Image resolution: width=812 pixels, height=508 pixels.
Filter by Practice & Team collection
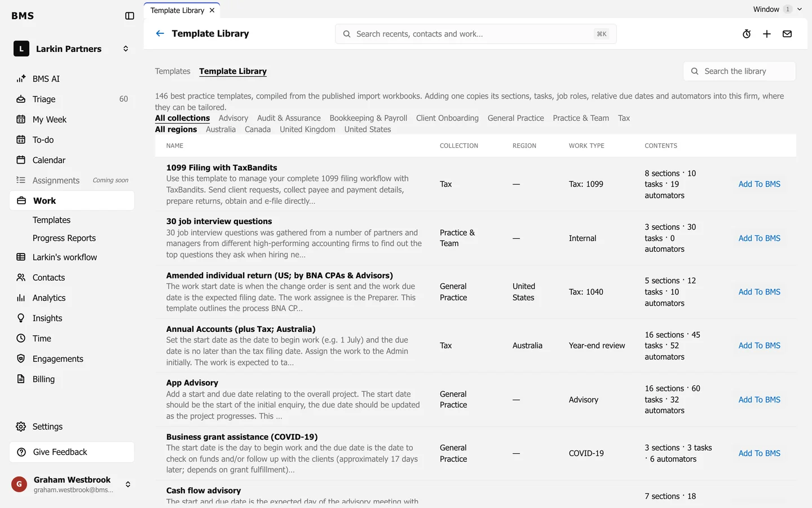(x=581, y=118)
